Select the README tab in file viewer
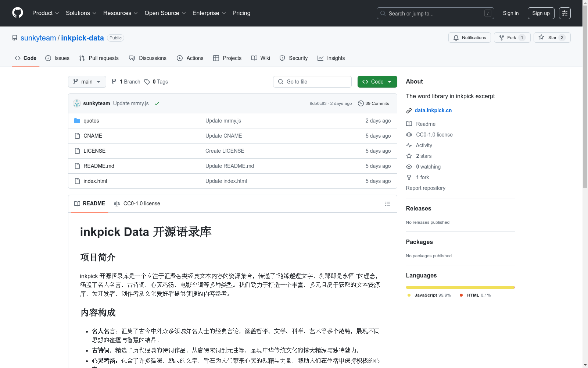This screenshot has width=588, height=368. pyautogui.click(x=90, y=204)
